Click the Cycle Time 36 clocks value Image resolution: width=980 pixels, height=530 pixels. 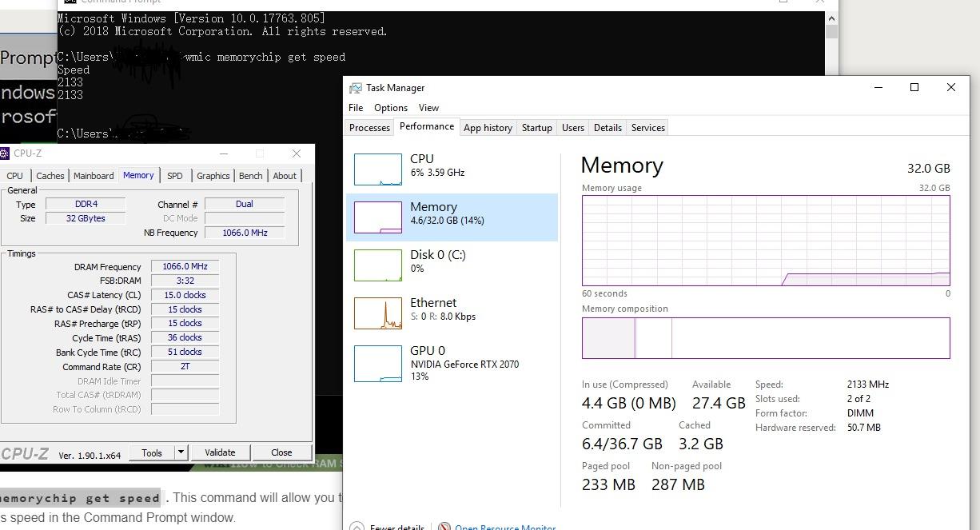[x=185, y=337]
